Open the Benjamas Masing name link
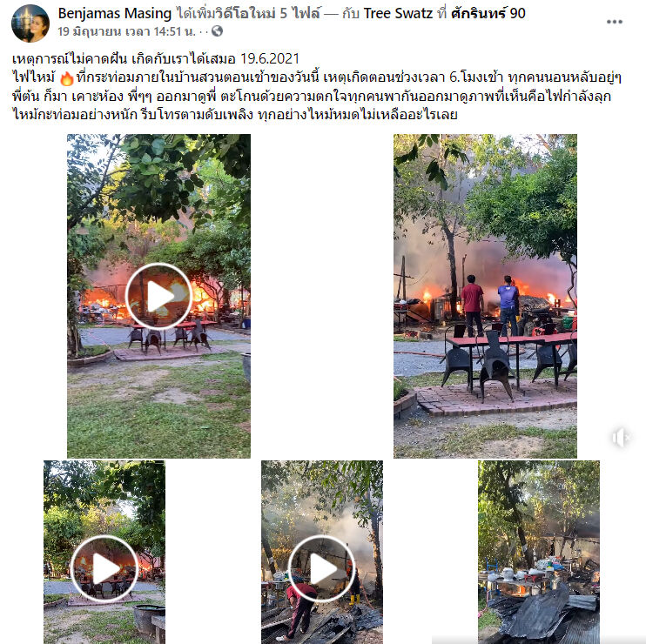The width and height of the screenshot is (646, 644). [115, 13]
